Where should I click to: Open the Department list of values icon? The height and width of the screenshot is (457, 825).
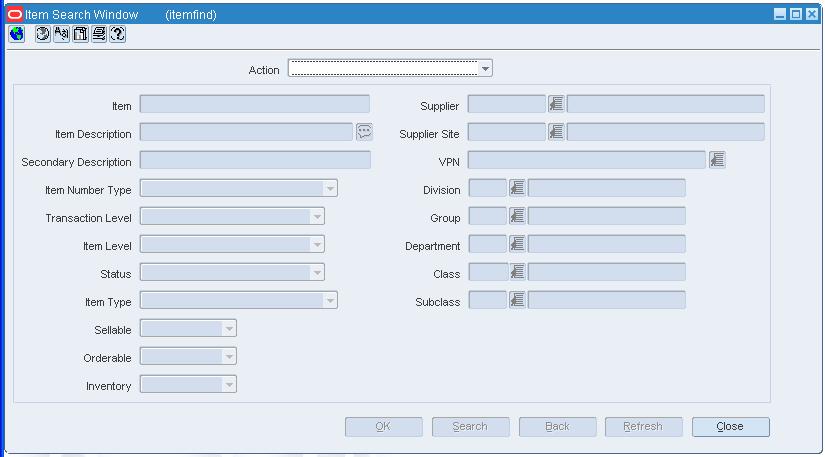517,244
